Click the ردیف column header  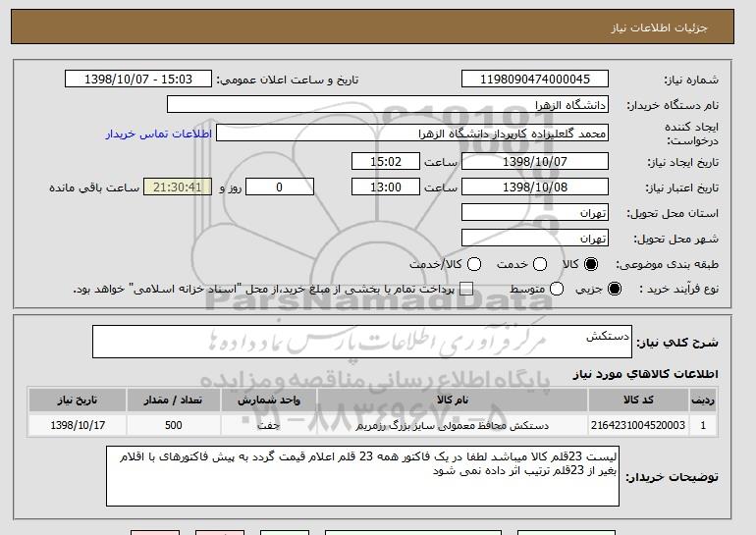coord(703,401)
